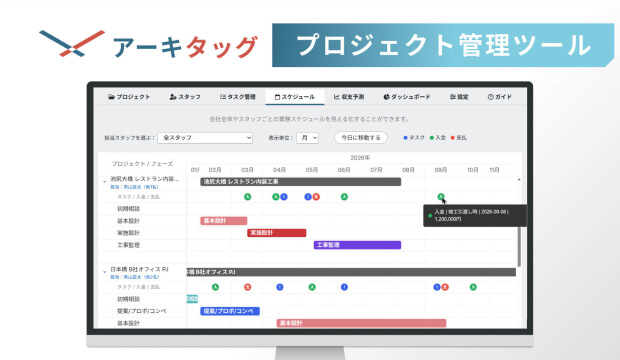Click 池尻大橋 green 入金 marker in 03月
620x360 pixels.
248,197
